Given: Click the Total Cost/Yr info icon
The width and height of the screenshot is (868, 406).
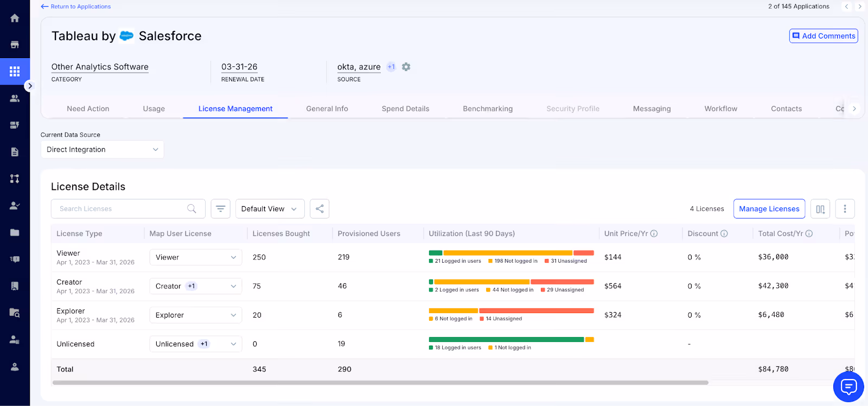Looking at the screenshot, I should coord(809,233).
